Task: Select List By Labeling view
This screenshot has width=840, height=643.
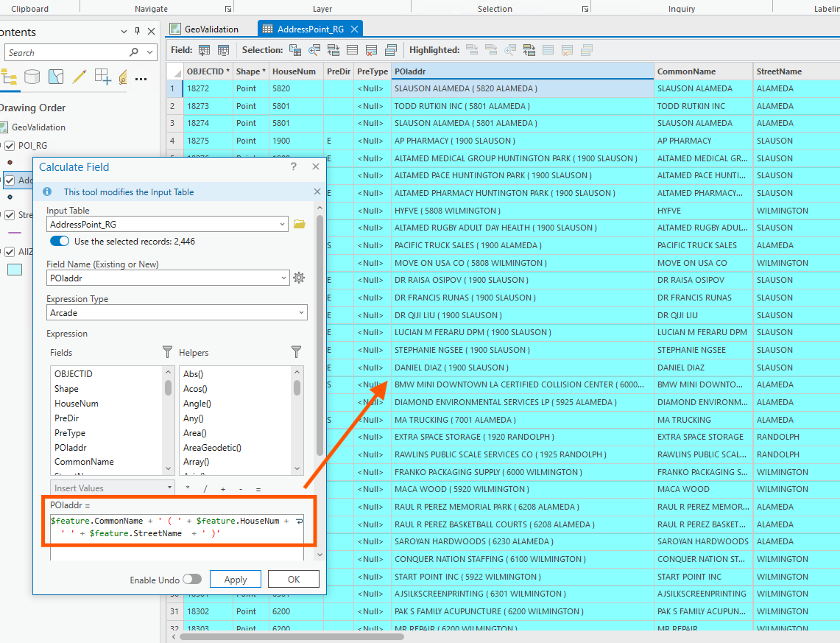Action: point(123,77)
